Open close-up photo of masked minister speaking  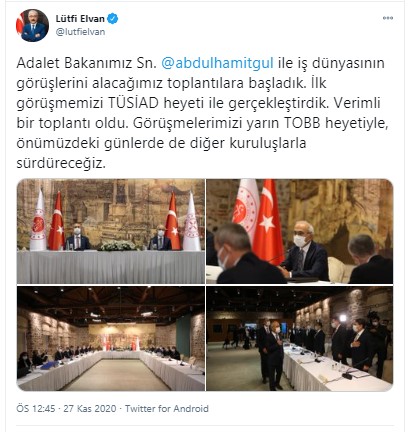[300, 231]
